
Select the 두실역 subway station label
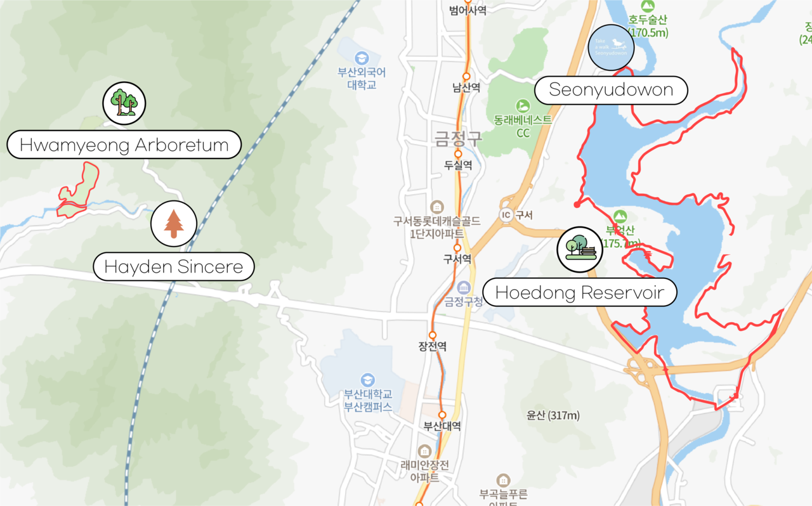coord(458,165)
